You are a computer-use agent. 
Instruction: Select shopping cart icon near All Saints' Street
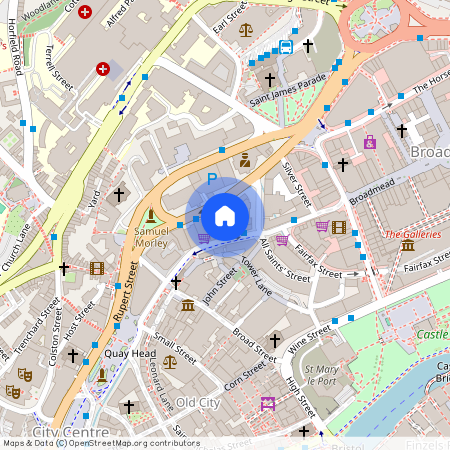[282, 240]
